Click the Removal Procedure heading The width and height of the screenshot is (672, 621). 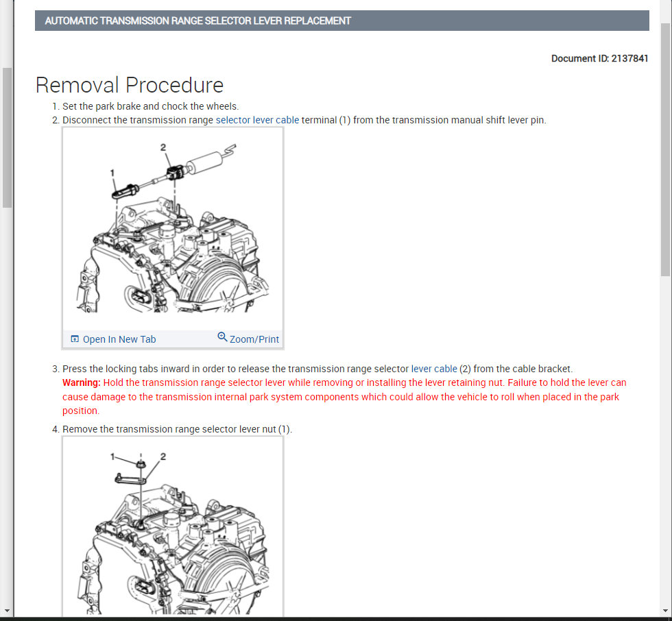[x=129, y=85]
